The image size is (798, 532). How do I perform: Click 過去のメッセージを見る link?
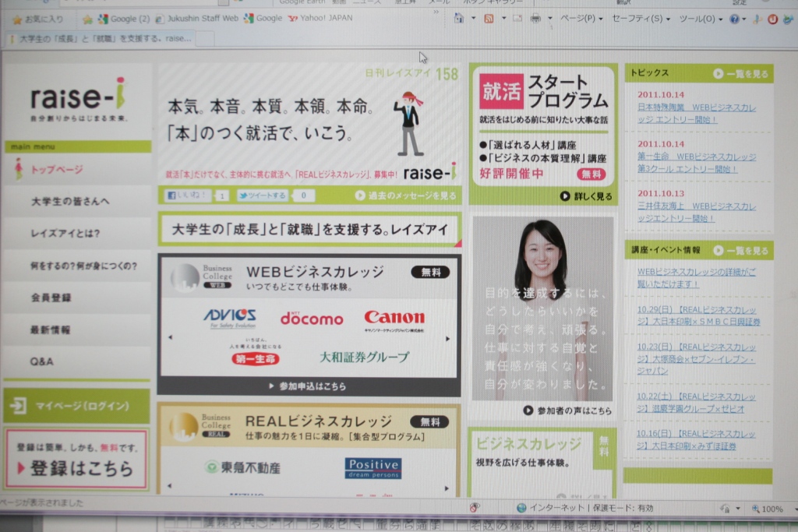tap(405, 196)
